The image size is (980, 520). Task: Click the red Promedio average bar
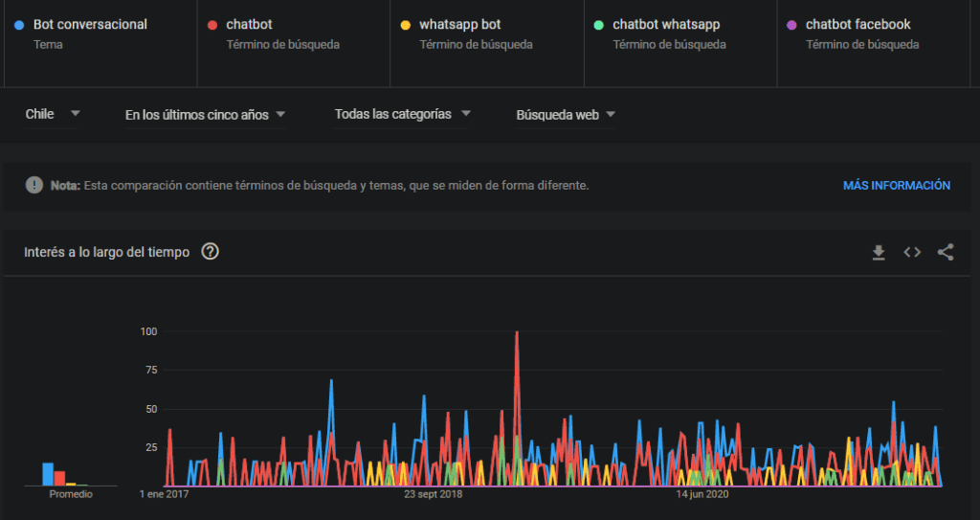59,478
